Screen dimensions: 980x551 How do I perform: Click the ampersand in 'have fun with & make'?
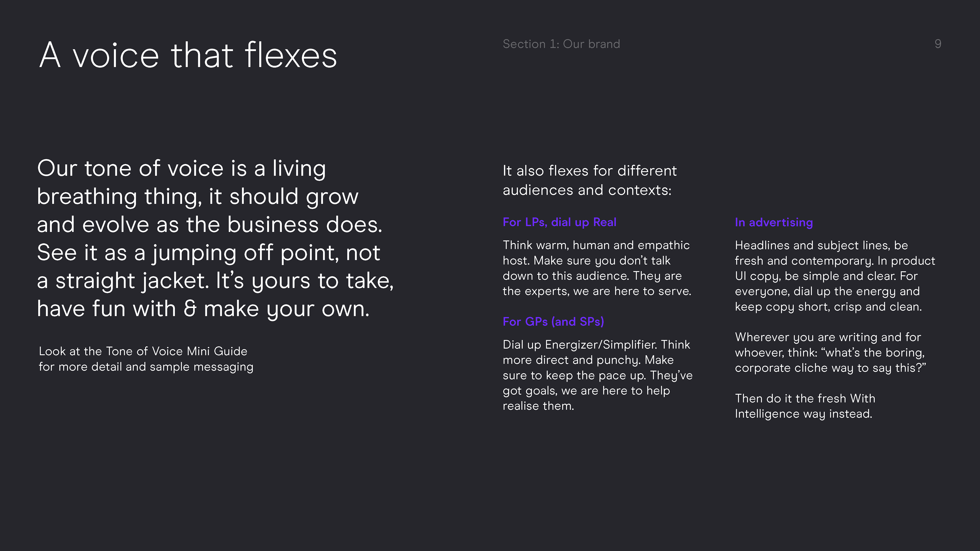coord(190,309)
